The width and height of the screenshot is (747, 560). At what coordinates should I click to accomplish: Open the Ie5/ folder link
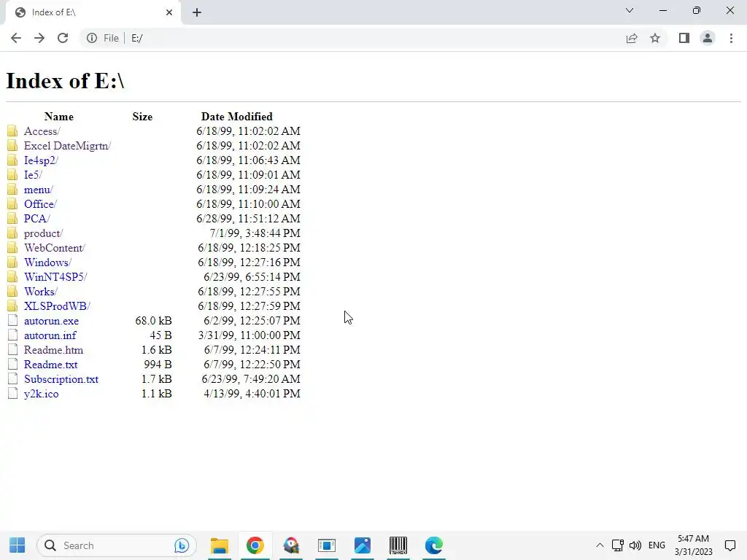(x=33, y=175)
